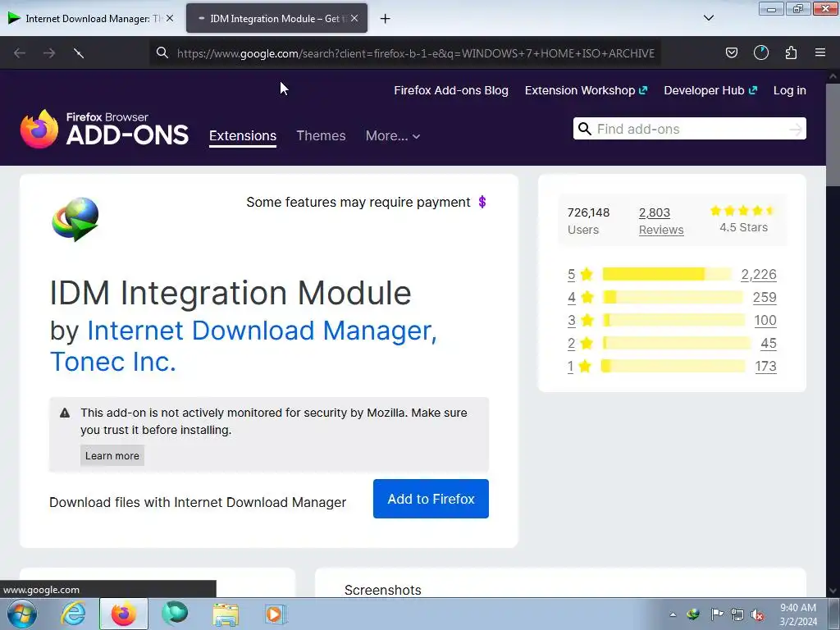
Task: Click the search magnifier in the URL bar
Action: pos(162,52)
